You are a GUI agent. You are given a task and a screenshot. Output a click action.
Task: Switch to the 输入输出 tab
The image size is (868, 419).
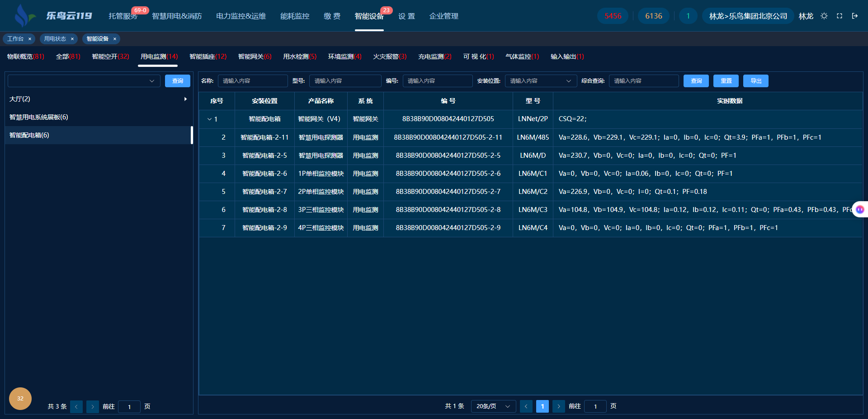[567, 56]
